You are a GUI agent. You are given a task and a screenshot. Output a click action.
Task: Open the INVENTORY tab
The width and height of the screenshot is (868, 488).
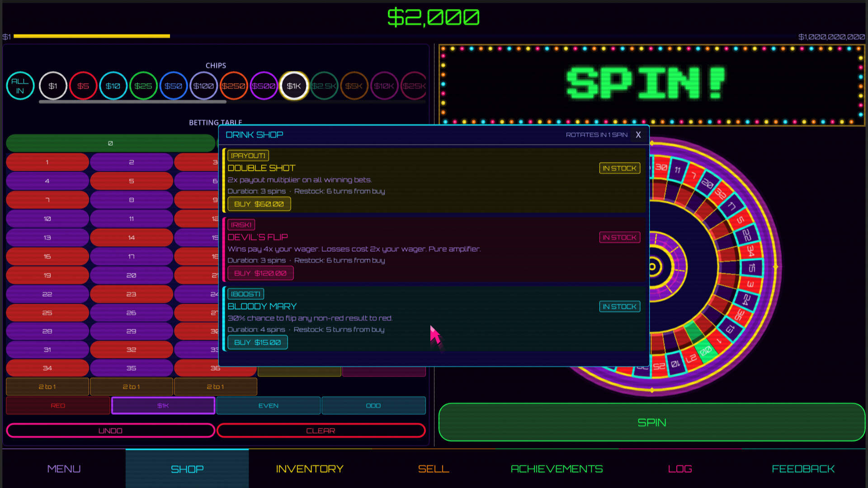coord(310,469)
